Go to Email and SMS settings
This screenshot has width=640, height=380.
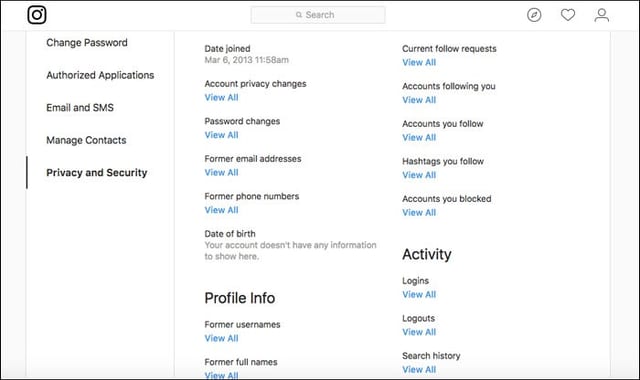point(80,108)
